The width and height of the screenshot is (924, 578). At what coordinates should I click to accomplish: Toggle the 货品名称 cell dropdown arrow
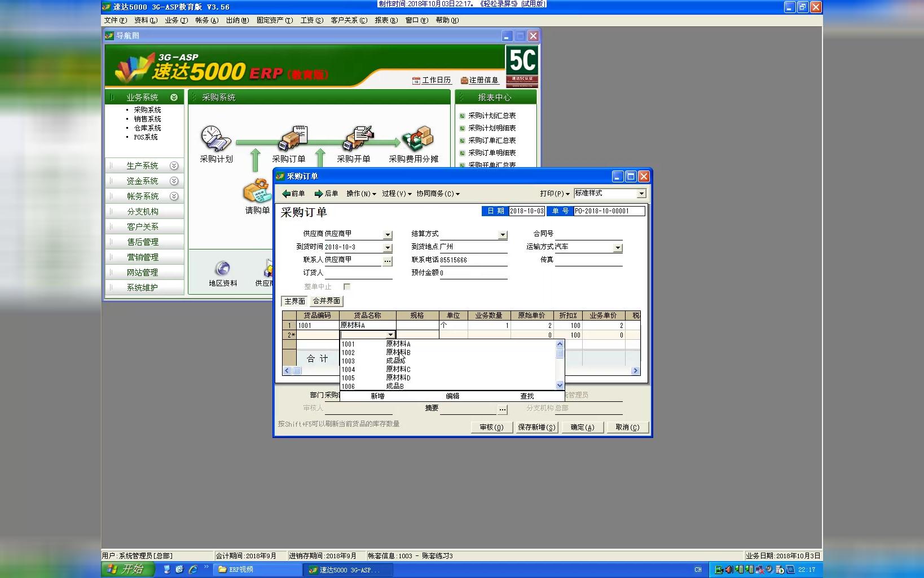coord(390,335)
